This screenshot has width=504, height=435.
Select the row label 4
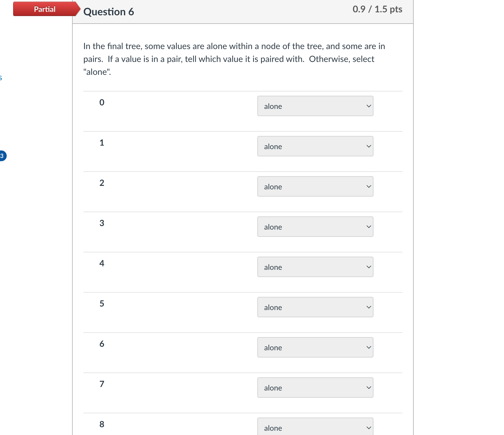[x=102, y=263]
